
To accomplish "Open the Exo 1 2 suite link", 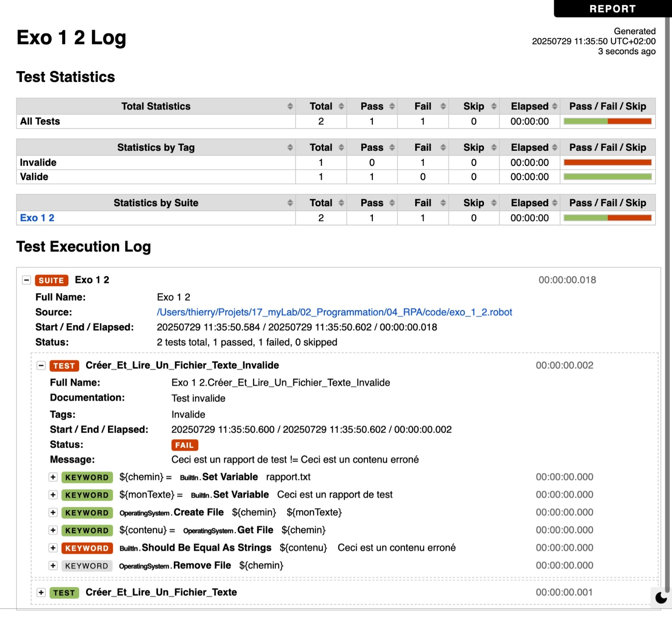I will pos(37,218).
